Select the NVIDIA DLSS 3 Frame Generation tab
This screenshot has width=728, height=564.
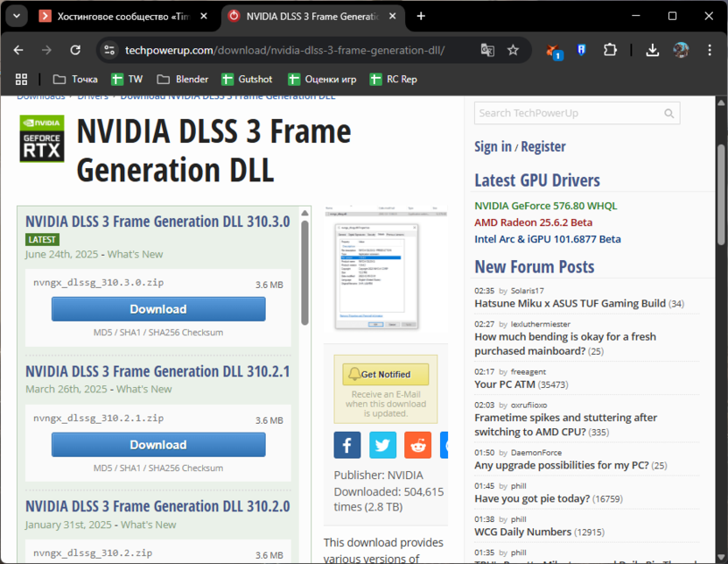[x=304, y=17]
